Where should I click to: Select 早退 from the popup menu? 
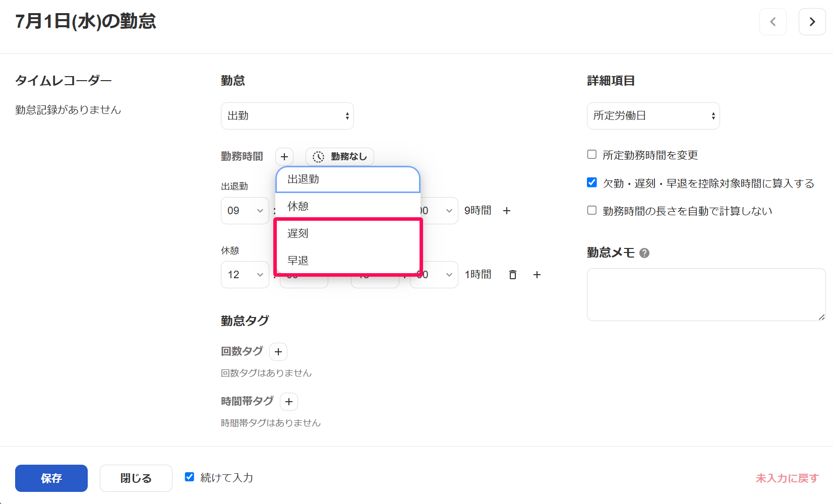tap(348, 261)
